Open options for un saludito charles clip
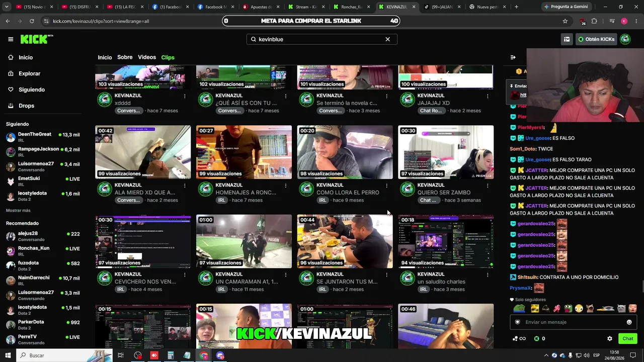Viewport: 644px width, 362px height. [x=488, y=275]
